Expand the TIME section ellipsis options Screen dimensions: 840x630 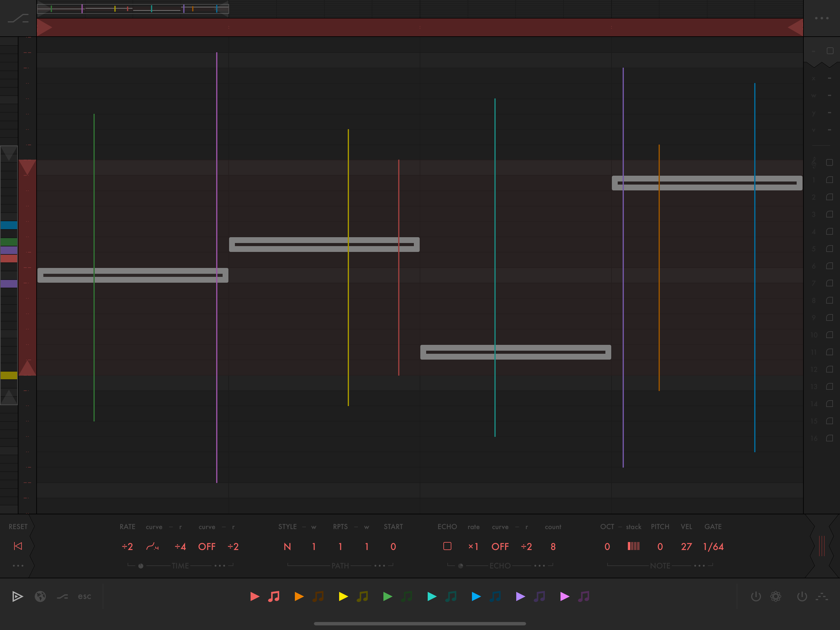tap(220, 565)
